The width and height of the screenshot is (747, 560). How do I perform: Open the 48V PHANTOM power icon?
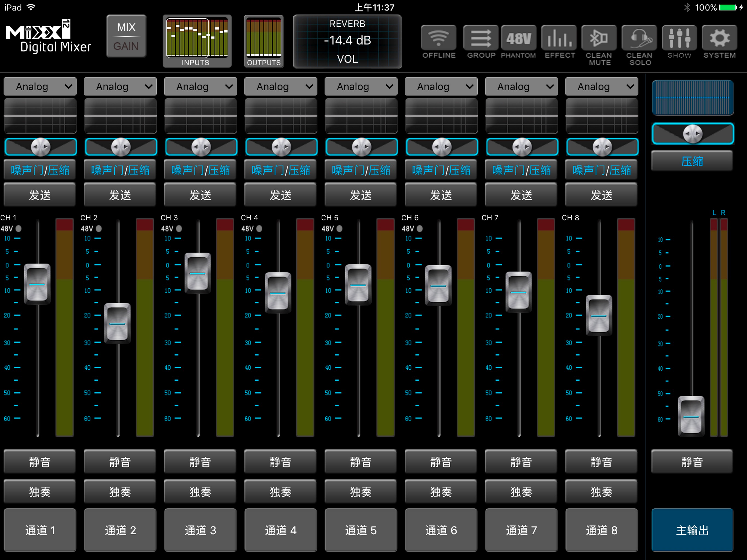[x=518, y=38]
